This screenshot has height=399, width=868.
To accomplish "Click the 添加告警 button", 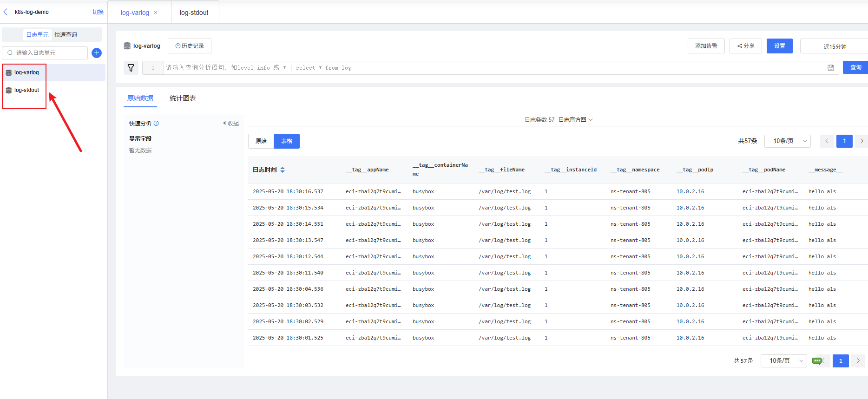I will 706,46.
